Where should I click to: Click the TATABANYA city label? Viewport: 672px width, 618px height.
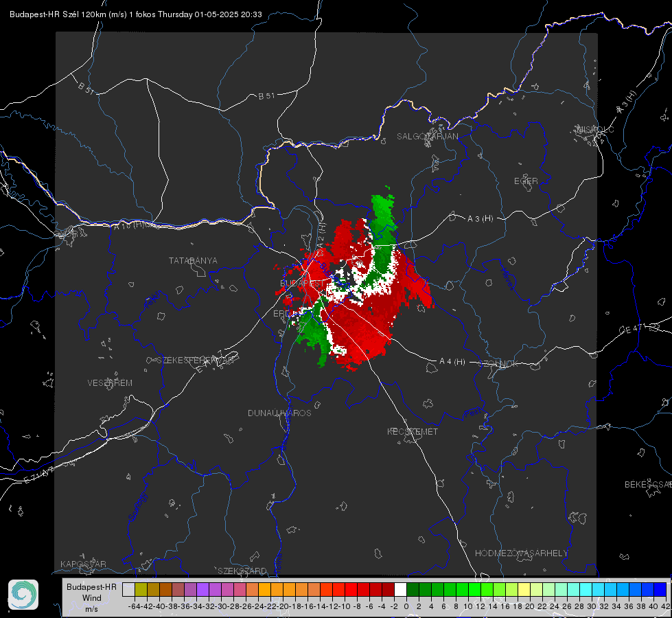click(194, 261)
